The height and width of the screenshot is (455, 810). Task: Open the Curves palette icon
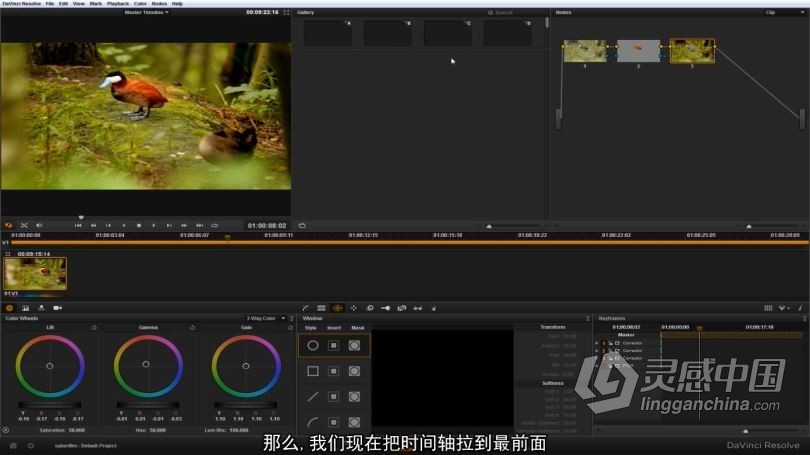pos(306,308)
